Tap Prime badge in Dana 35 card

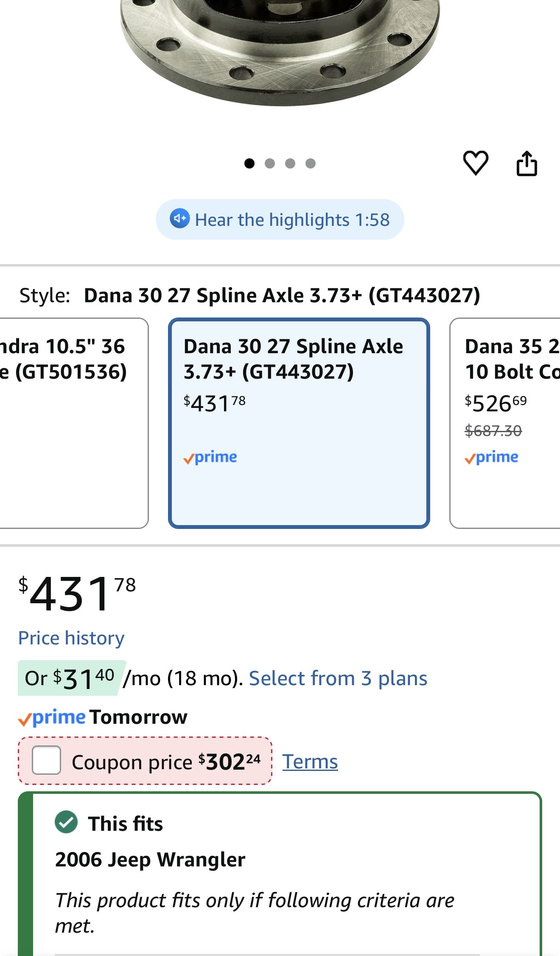click(492, 458)
